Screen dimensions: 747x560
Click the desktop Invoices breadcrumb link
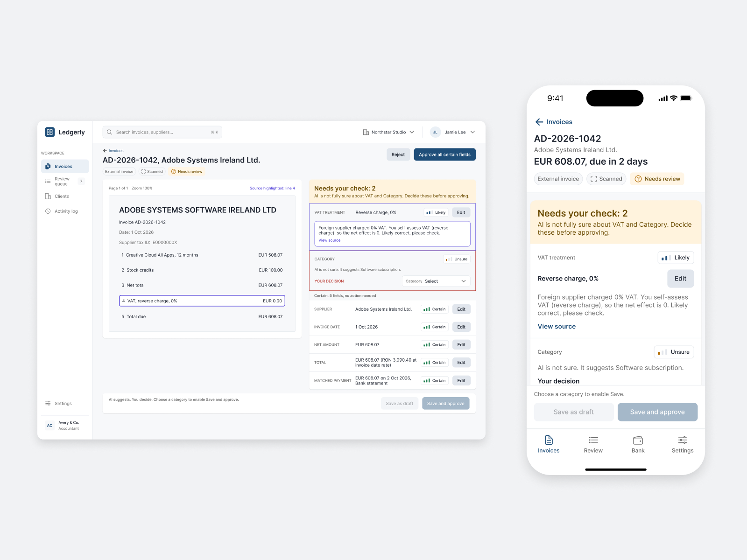(113, 151)
